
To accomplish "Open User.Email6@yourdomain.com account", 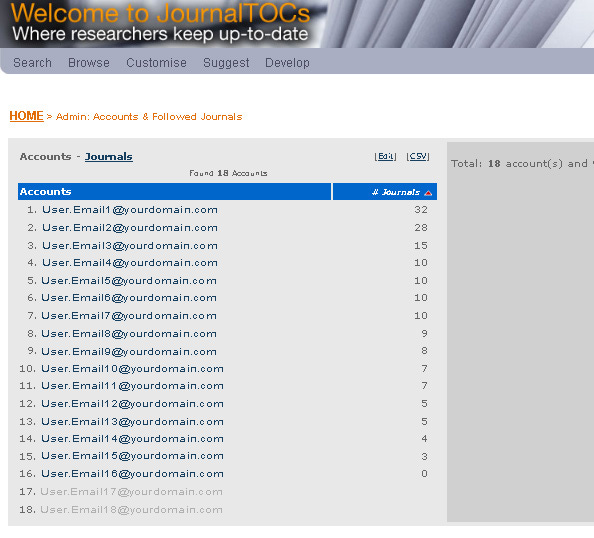I will pyautogui.click(x=129, y=298).
